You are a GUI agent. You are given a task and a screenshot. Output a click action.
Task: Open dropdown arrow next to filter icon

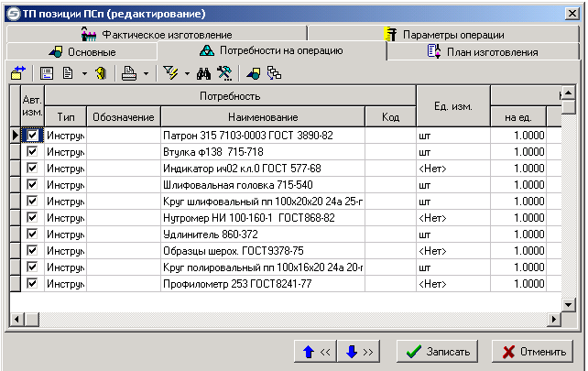click(x=186, y=72)
